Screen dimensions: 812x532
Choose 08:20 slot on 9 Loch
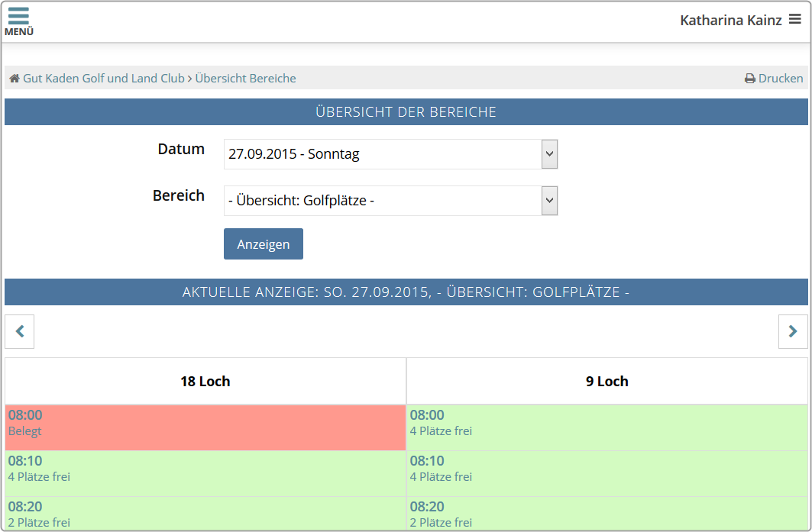click(607, 514)
